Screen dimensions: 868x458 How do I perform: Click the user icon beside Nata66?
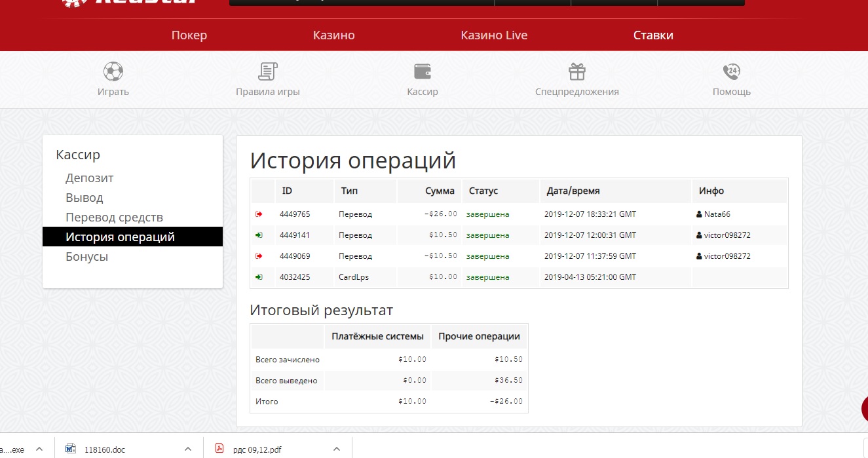point(699,214)
